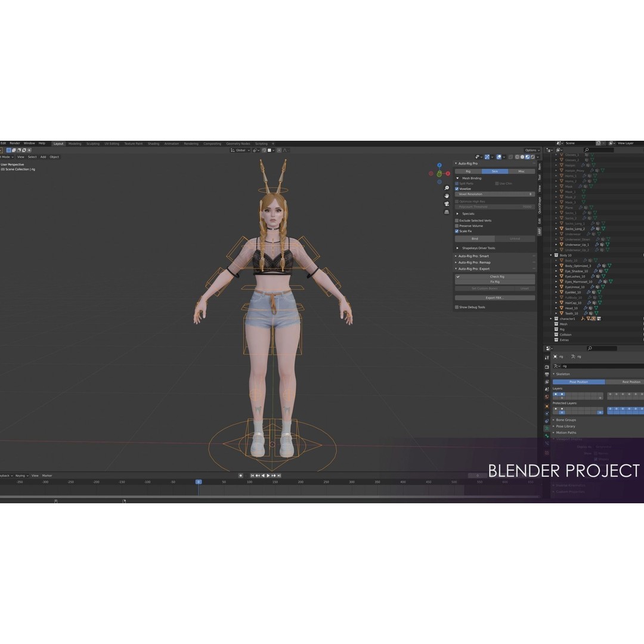The image size is (644, 644).
Task: Select rendered viewport shading icon
Action: tap(532, 157)
